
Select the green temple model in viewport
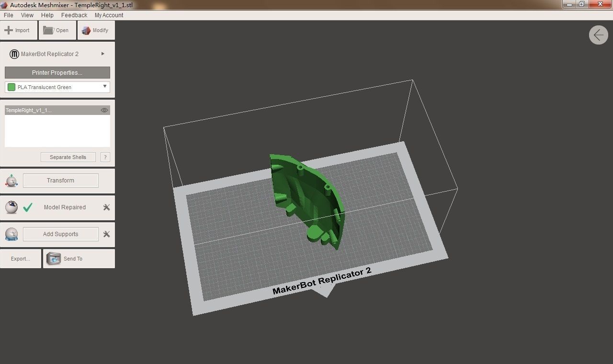pos(307,201)
